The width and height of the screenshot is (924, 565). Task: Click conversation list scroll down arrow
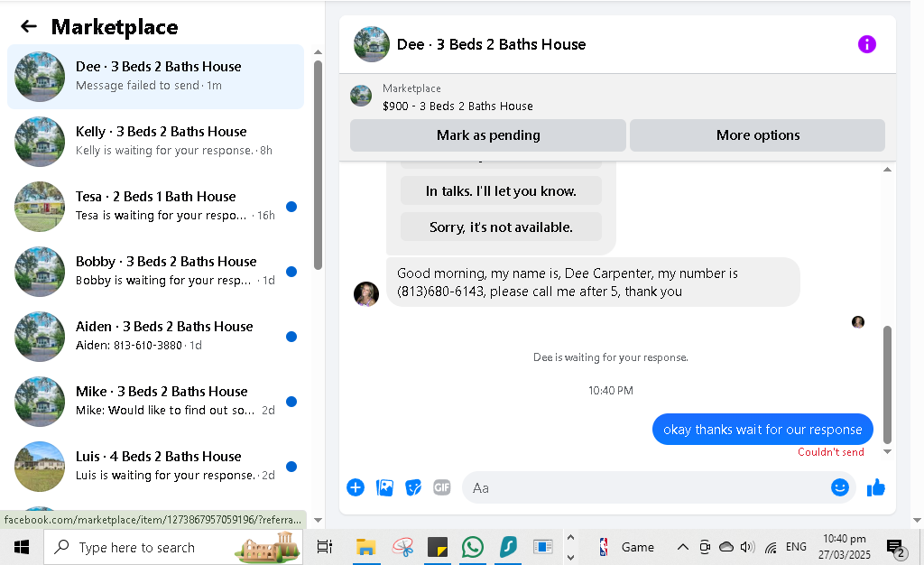click(x=319, y=520)
